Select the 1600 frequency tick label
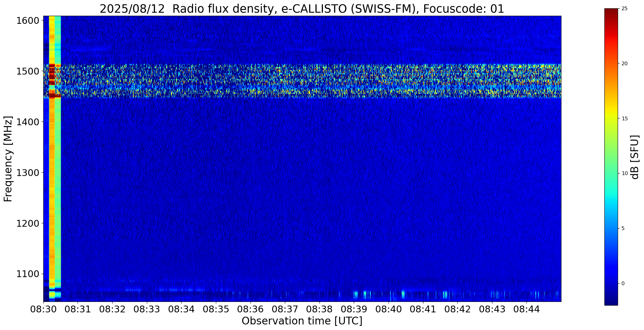Image resolution: width=644 pixels, height=330 pixels. tap(28, 21)
